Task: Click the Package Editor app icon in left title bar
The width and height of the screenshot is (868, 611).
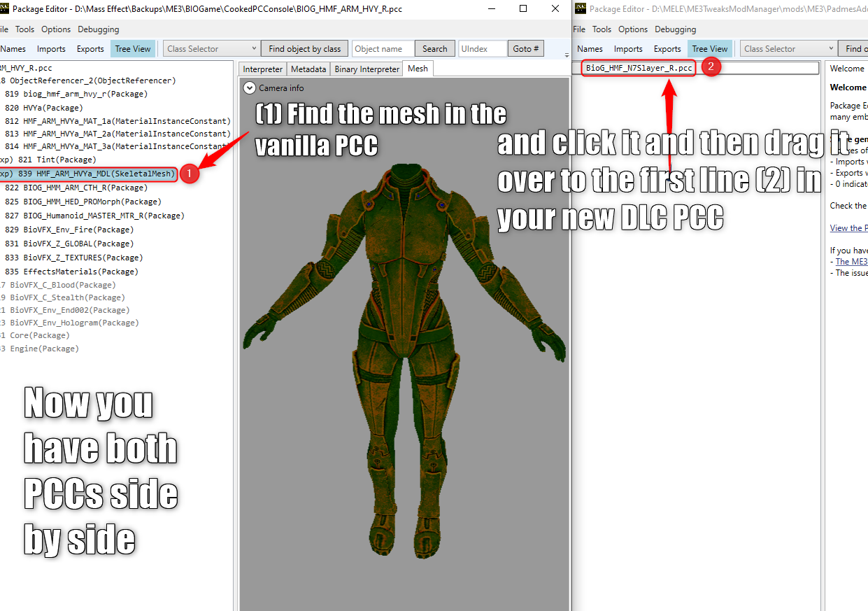Action: pyautogui.click(x=3, y=9)
